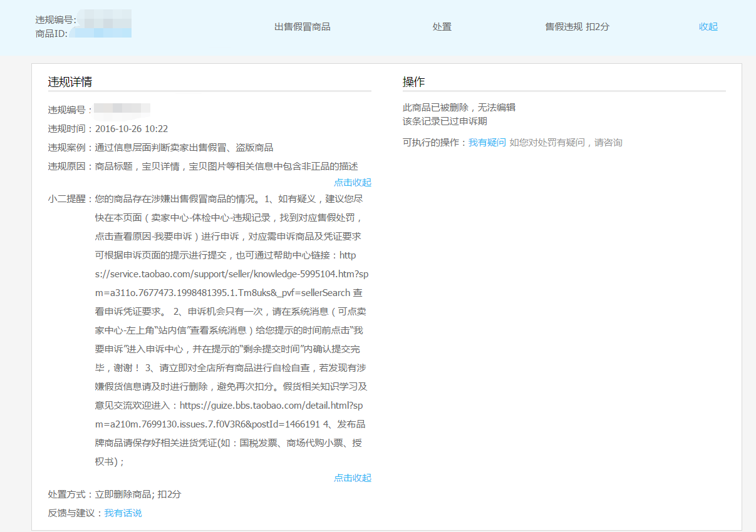
Task: Select the 处置 column text in header
Action: tap(442, 27)
